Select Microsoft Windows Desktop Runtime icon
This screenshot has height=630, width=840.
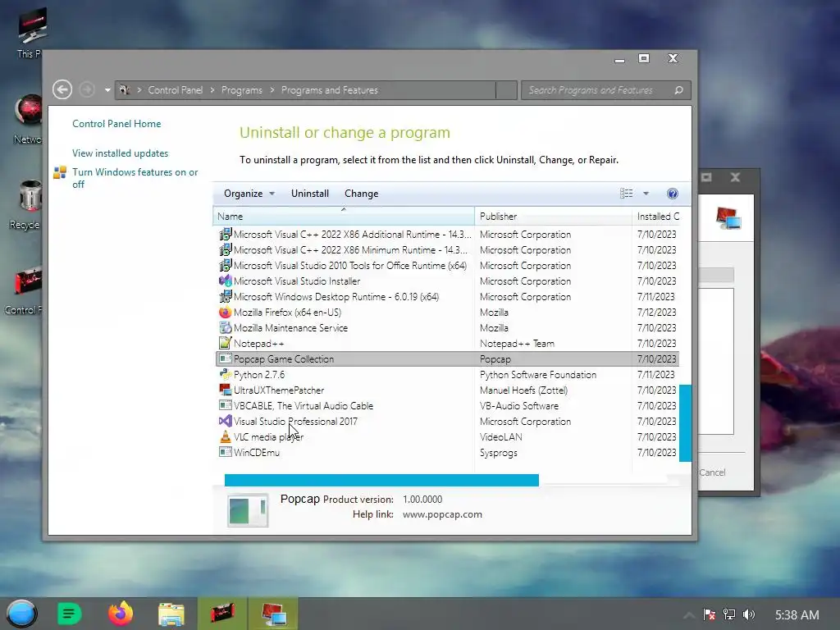226,296
